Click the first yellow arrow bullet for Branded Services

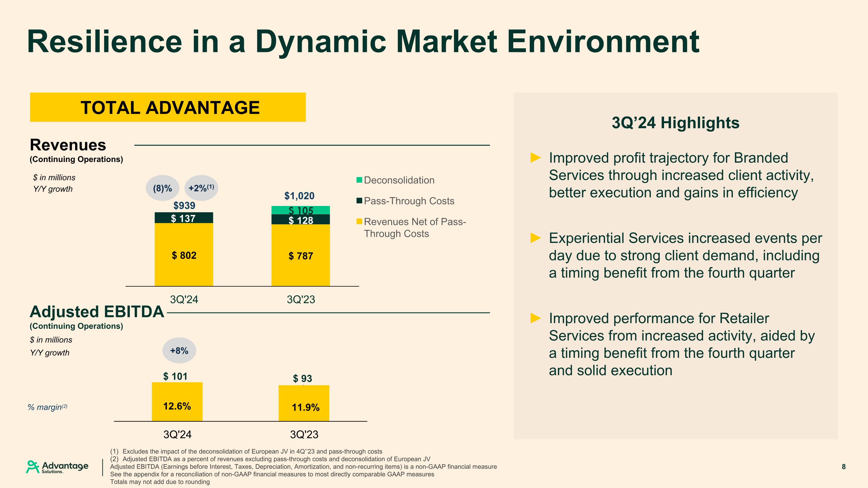[x=536, y=158]
